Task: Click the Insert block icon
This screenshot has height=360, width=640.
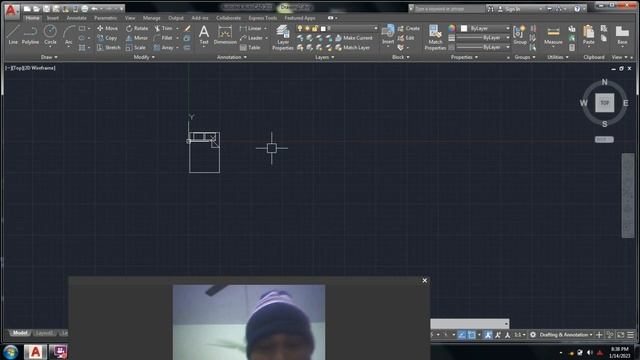Action: tap(388, 34)
